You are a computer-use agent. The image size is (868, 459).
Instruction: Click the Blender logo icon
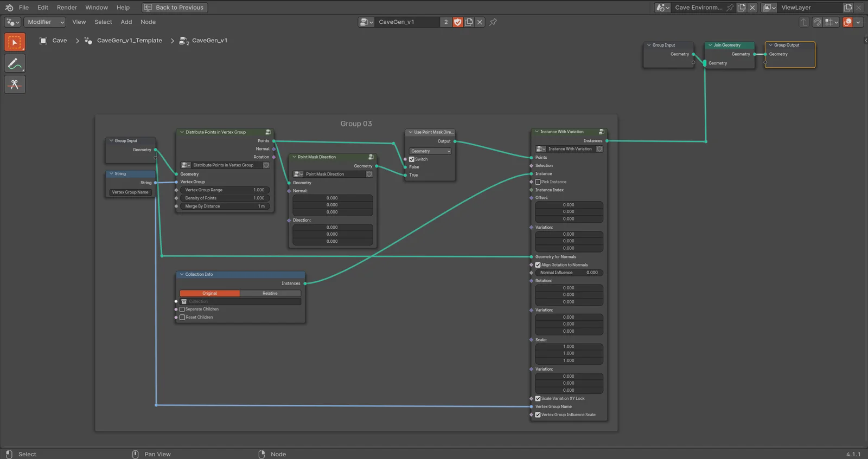point(9,8)
